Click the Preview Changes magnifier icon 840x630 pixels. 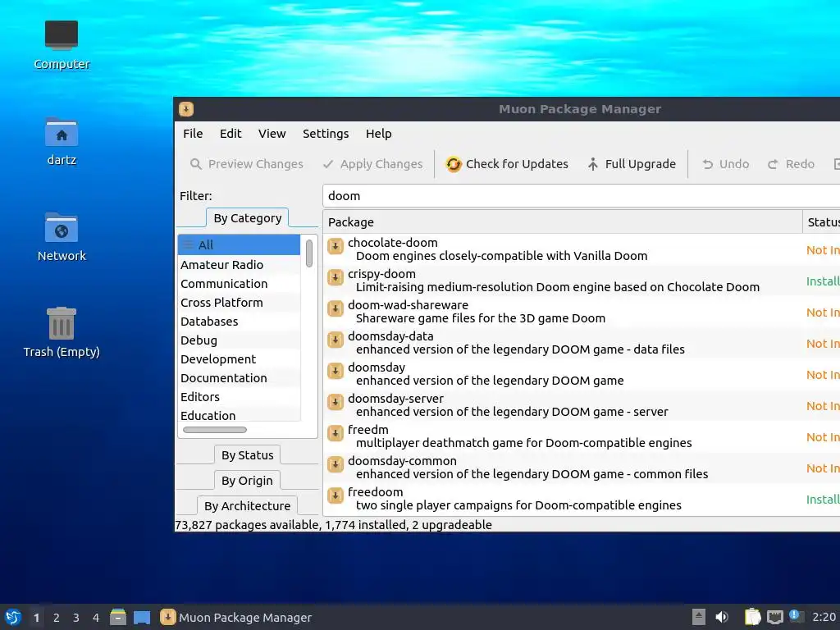[196, 164]
